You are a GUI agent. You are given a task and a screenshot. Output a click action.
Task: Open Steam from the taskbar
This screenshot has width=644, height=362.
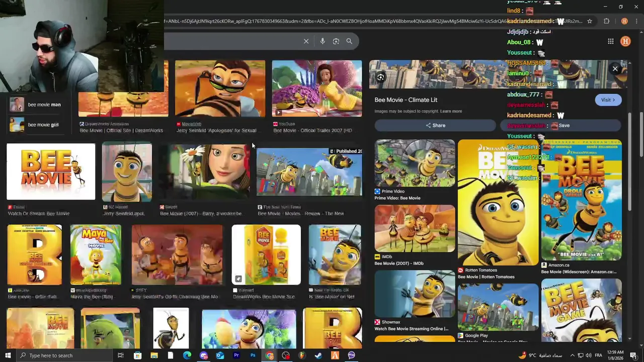(x=318, y=355)
